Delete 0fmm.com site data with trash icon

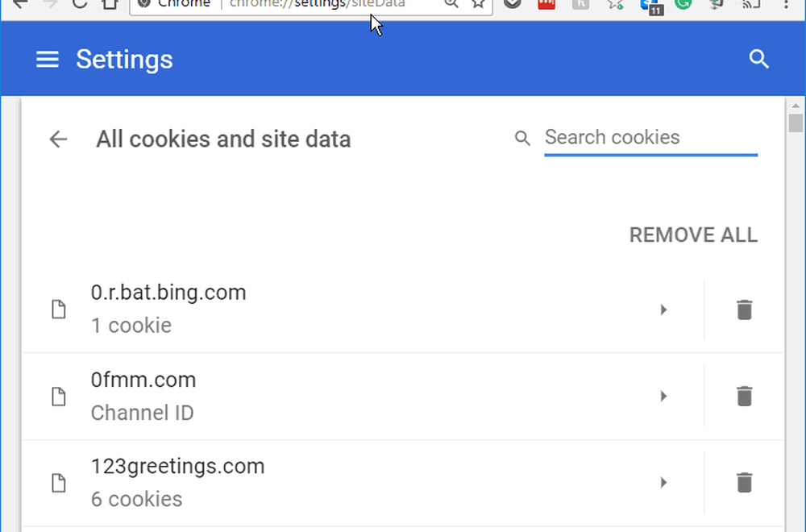(x=744, y=396)
